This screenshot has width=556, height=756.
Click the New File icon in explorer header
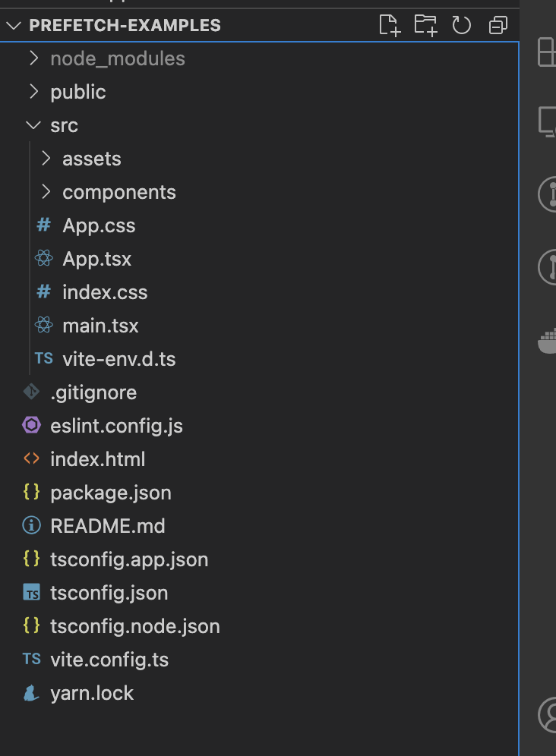[390, 25]
